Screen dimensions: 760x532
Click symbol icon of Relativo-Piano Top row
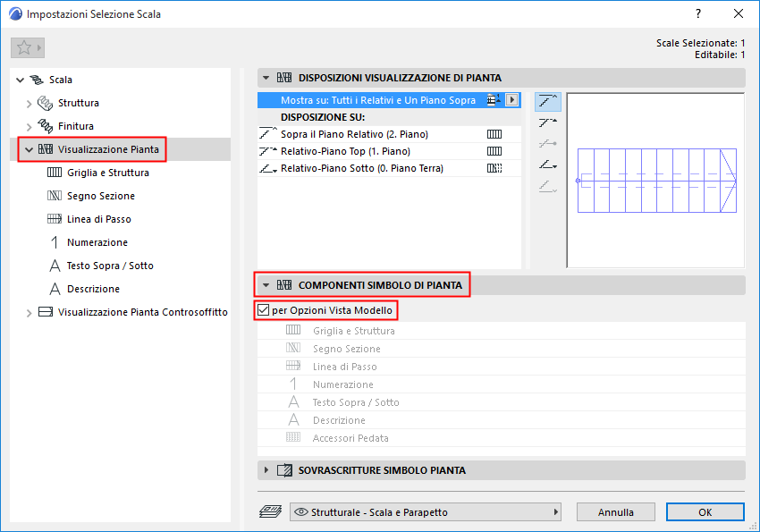494,151
